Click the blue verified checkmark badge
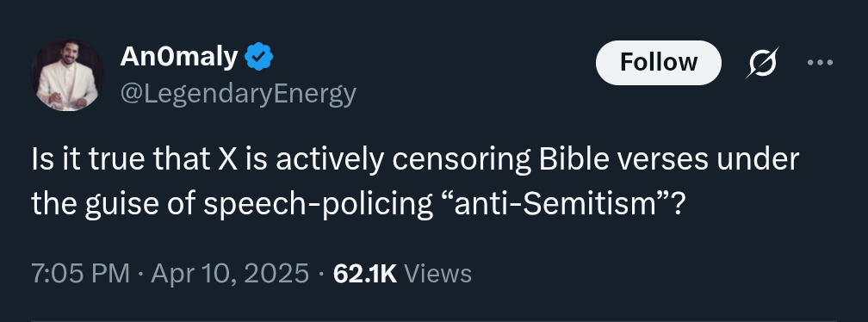The width and height of the screenshot is (868, 322). 259,57
